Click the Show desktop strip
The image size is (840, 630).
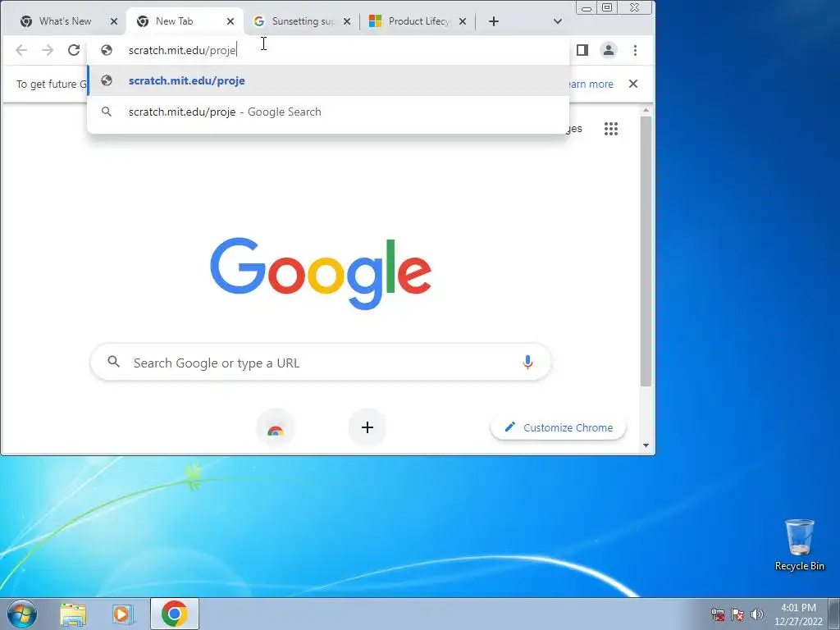(x=834, y=614)
